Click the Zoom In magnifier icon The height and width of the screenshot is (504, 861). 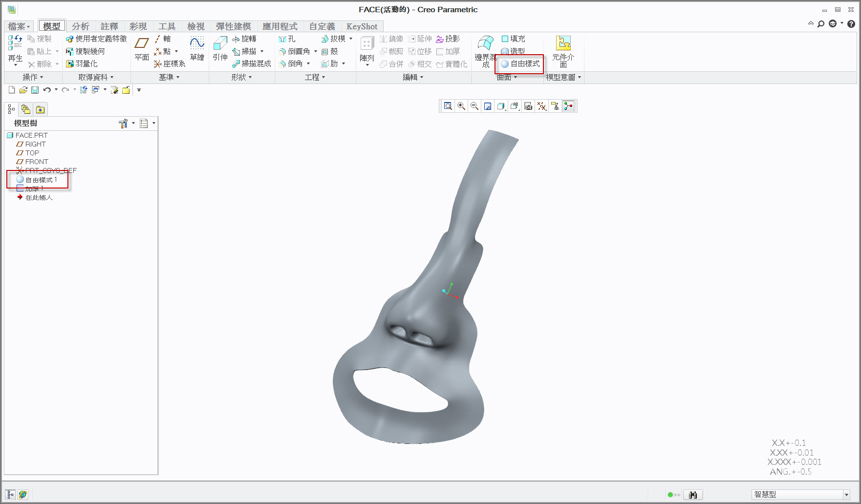coord(461,106)
